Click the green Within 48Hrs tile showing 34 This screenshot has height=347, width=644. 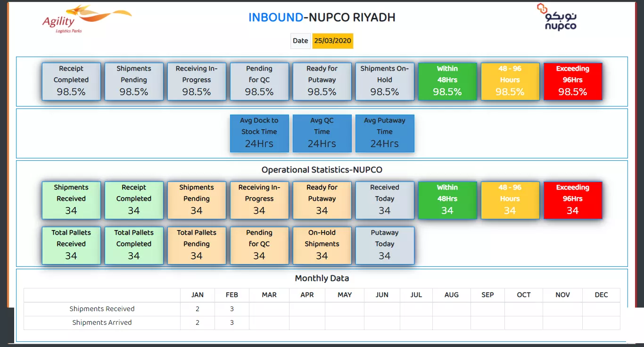click(447, 200)
